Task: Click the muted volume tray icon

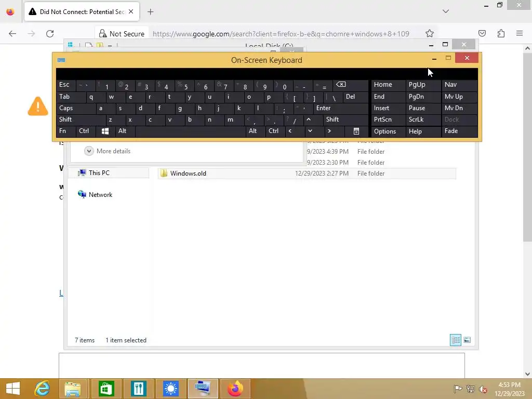Action: 483,389
